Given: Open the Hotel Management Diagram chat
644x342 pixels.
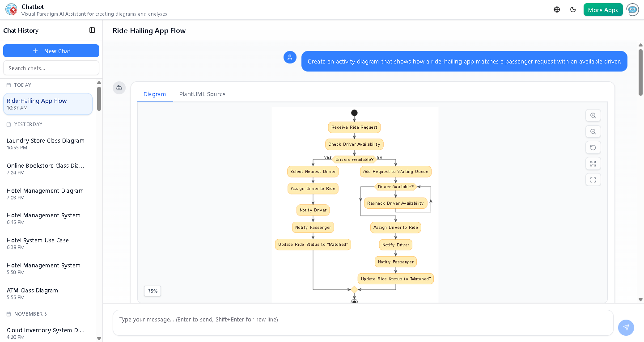Looking at the screenshot, I should (x=45, y=194).
